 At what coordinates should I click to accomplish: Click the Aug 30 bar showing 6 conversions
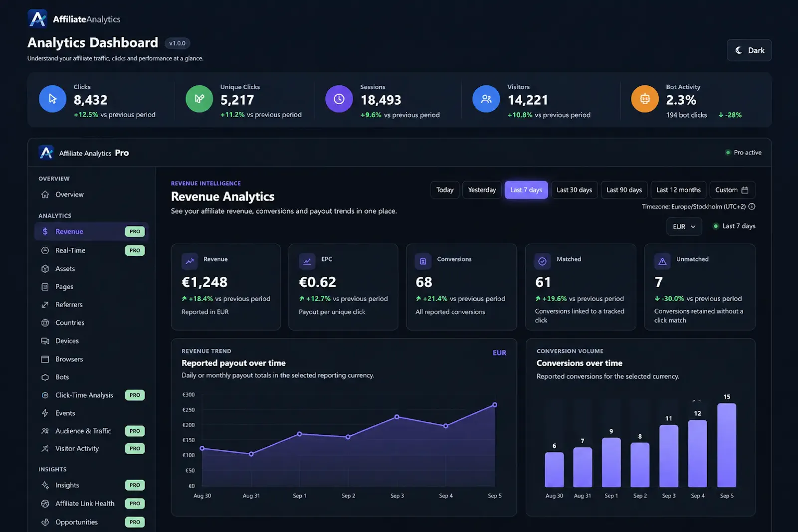(554, 469)
